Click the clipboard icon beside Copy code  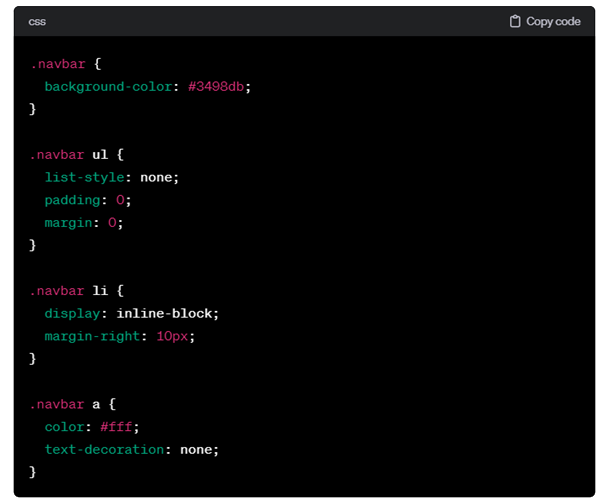pos(515,21)
